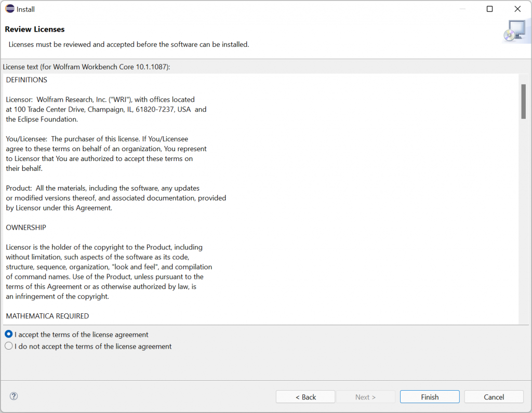The height and width of the screenshot is (413, 532).
Task: Click the help question mark icon
Action: pos(14,396)
